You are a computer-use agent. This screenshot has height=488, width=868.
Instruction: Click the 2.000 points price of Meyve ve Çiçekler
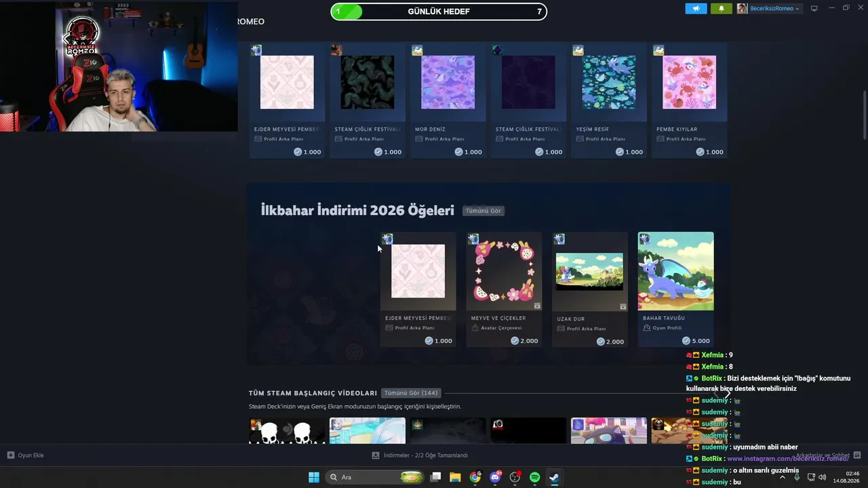point(524,341)
